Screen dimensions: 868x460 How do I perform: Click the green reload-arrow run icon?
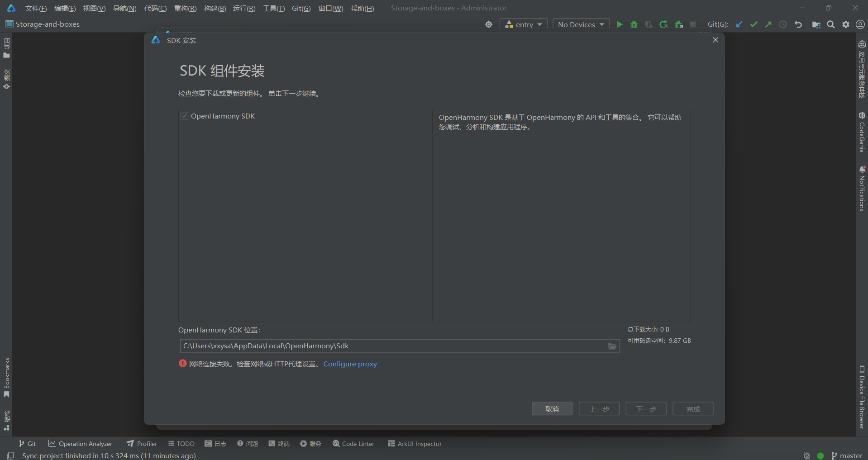tap(663, 24)
